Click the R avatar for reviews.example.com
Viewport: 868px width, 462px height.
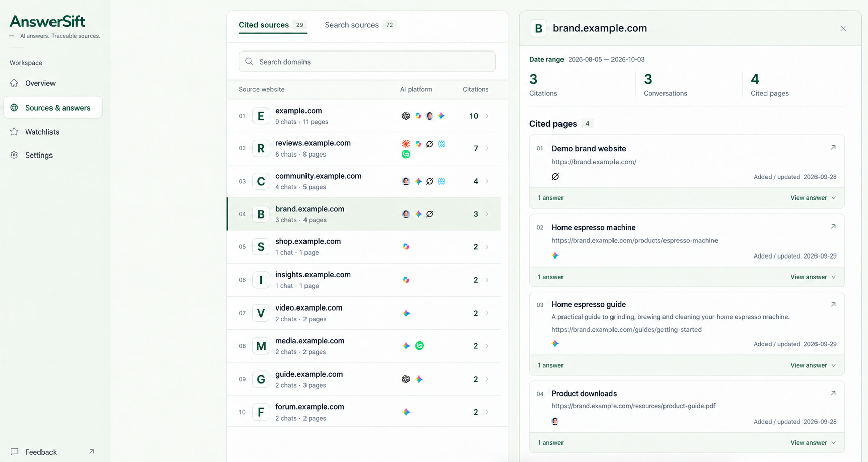click(261, 148)
